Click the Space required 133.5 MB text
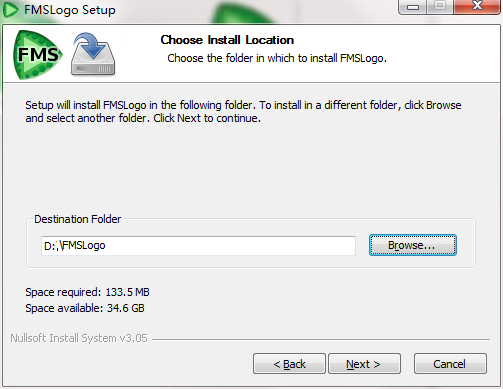 click(87, 292)
